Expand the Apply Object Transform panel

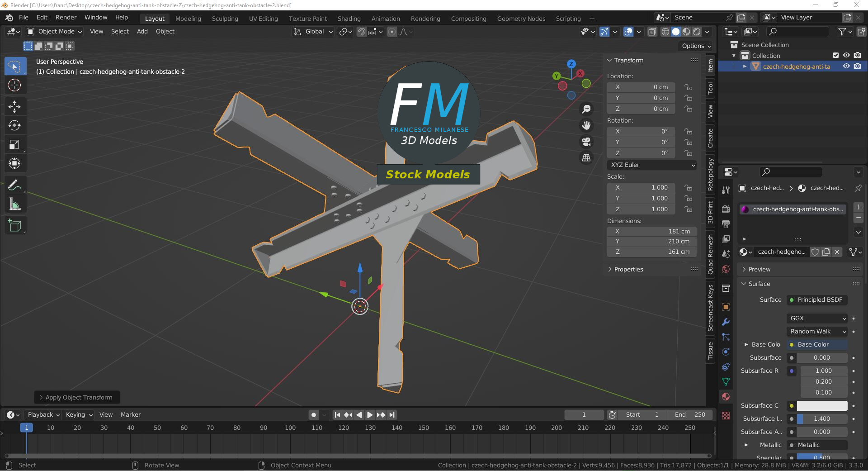(77, 397)
